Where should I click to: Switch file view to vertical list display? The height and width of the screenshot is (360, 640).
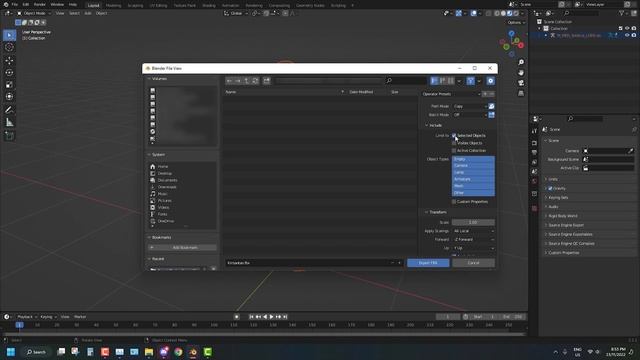point(434,81)
